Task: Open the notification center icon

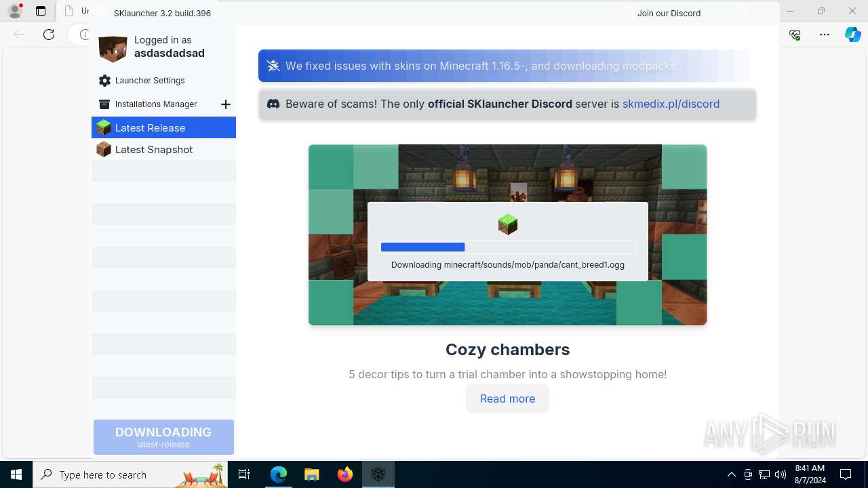Action: click(846, 475)
